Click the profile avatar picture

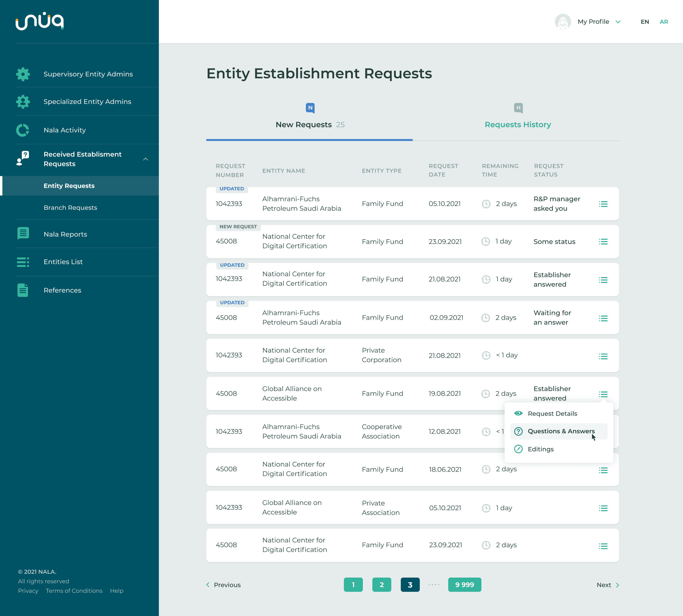[563, 22]
